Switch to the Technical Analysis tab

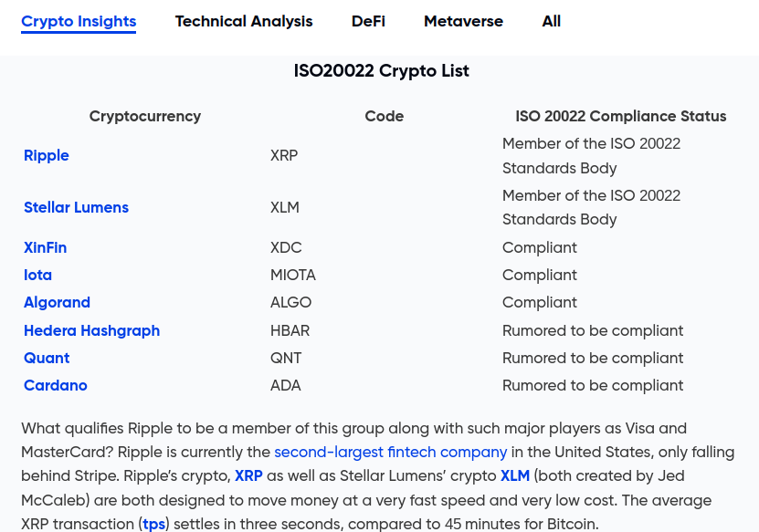coord(244,21)
